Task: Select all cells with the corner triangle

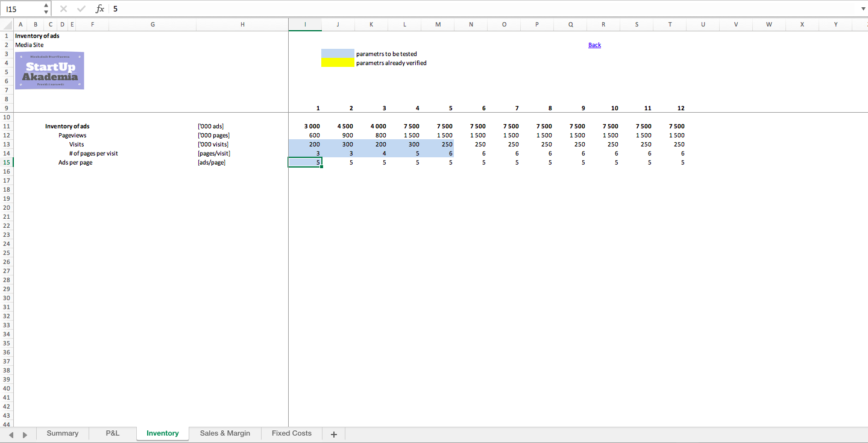Action: (x=7, y=25)
